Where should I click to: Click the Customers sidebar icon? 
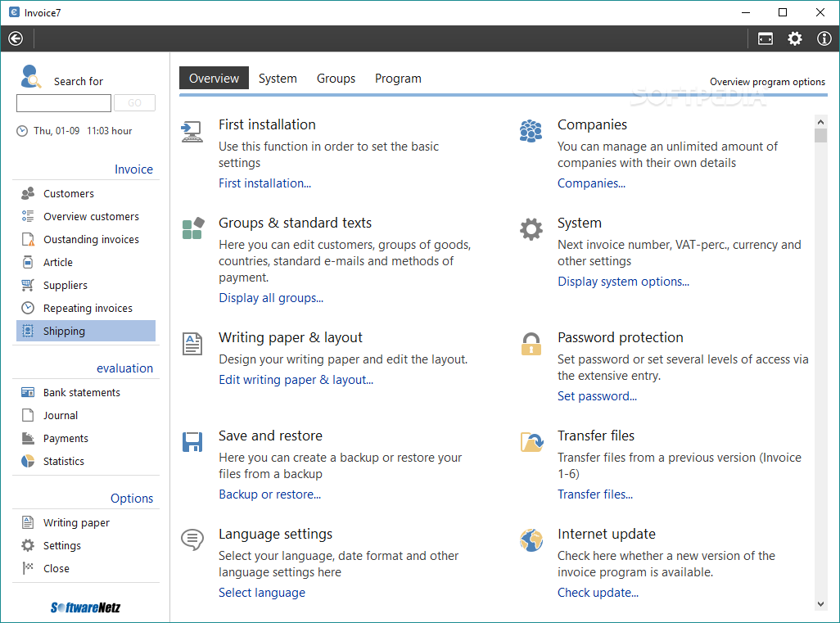(28, 193)
